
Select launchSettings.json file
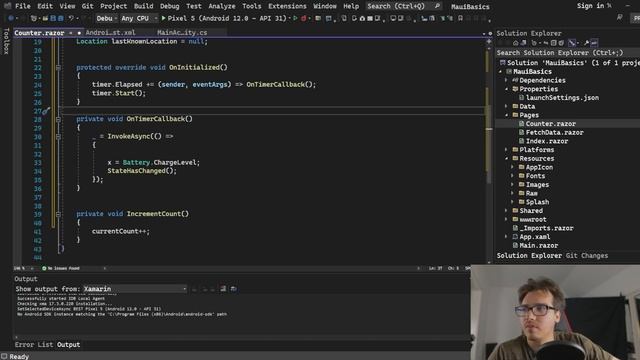pyautogui.click(x=562, y=98)
